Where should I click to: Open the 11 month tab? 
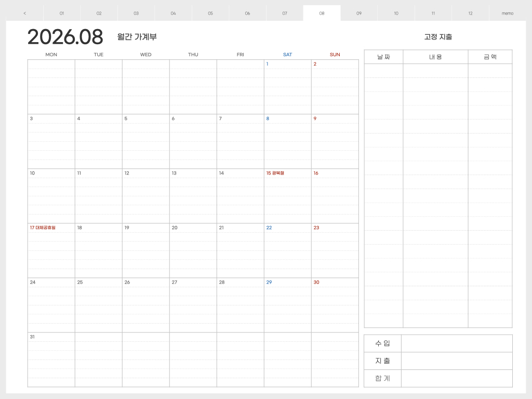click(x=433, y=13)
